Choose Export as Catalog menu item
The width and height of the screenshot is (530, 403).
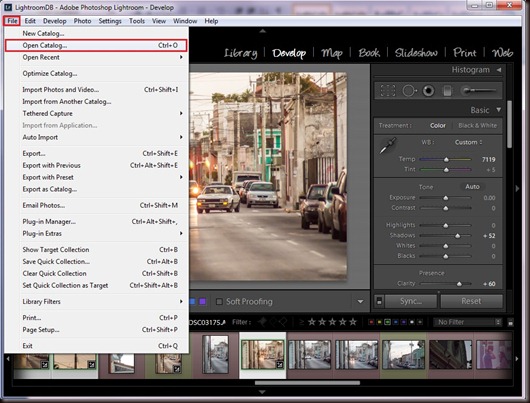coord(96,189)
